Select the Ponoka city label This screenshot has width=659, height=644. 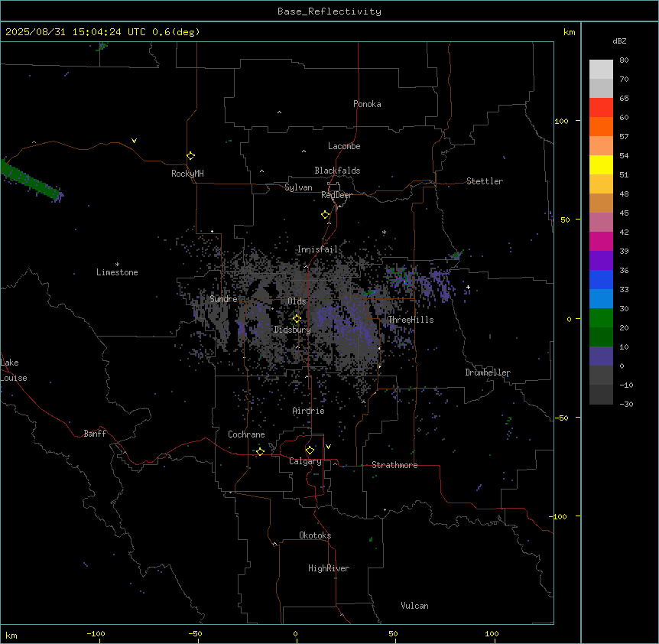tap(367, 104)
